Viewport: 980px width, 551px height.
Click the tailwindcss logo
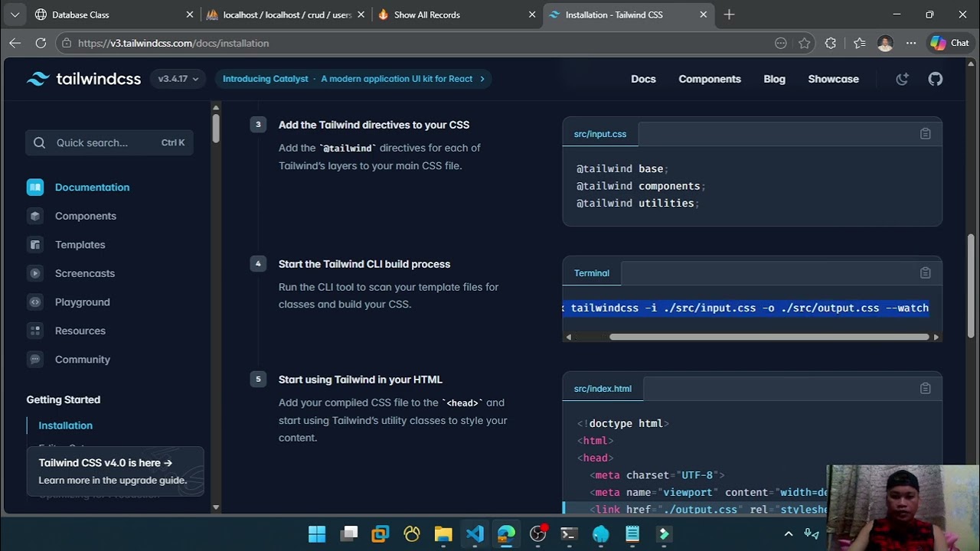(83, 79)
